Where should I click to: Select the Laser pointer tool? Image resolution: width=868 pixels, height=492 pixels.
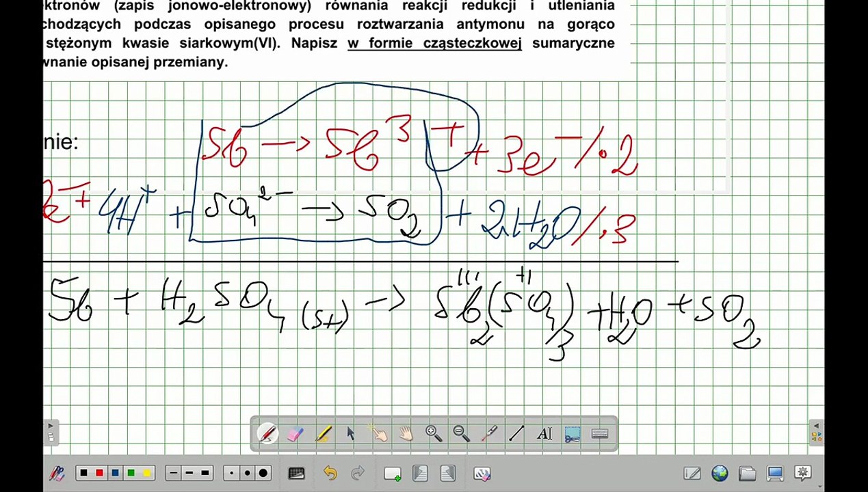pos(489,433)
